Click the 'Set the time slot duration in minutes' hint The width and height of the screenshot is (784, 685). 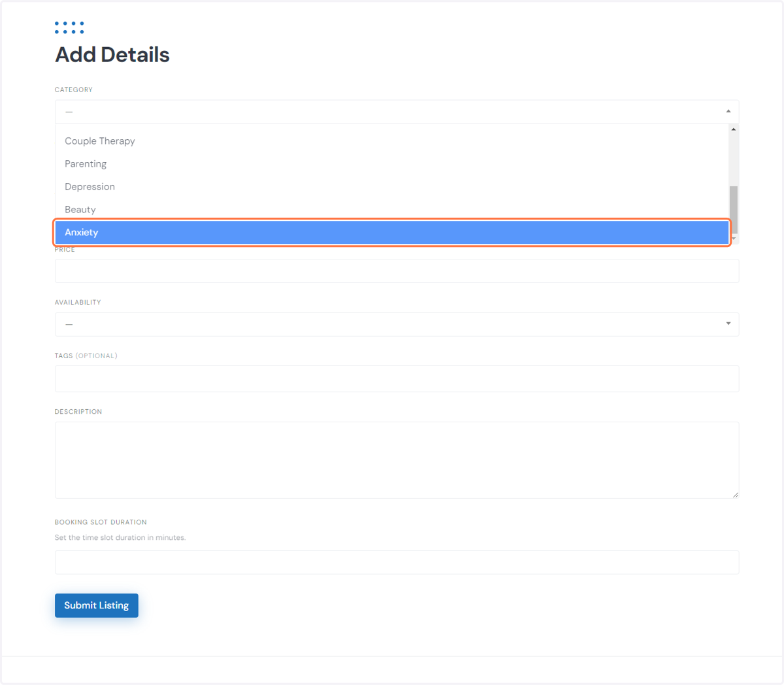pos(120,538)
